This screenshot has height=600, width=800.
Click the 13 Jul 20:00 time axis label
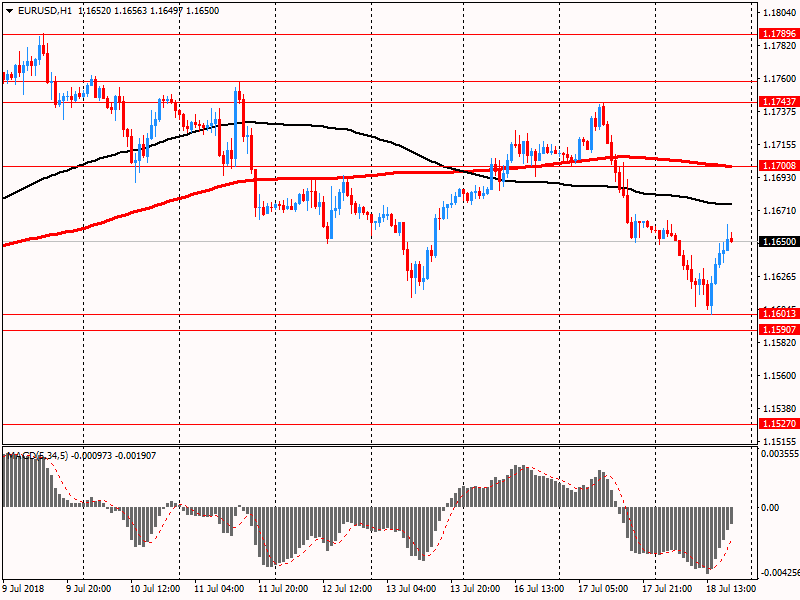coord(475,588)
